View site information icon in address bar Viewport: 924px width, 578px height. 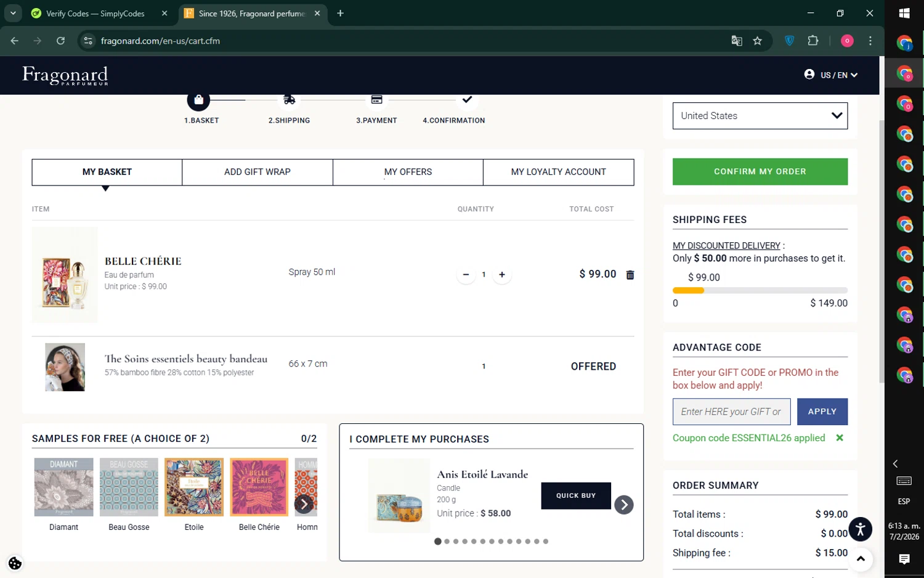[x=88, y=41]
